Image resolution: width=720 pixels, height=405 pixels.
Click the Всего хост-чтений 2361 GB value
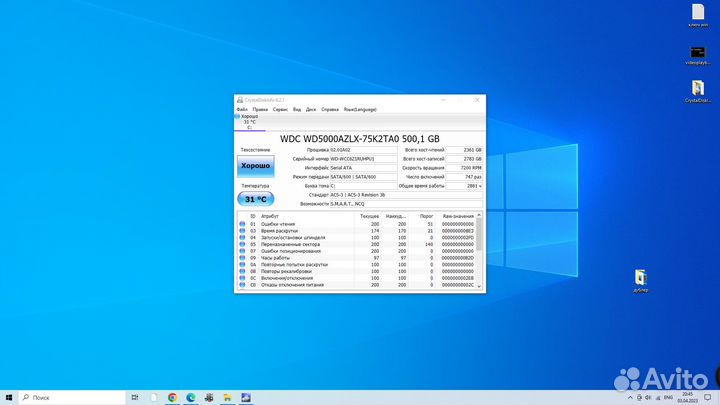click(x=464, y=150)
